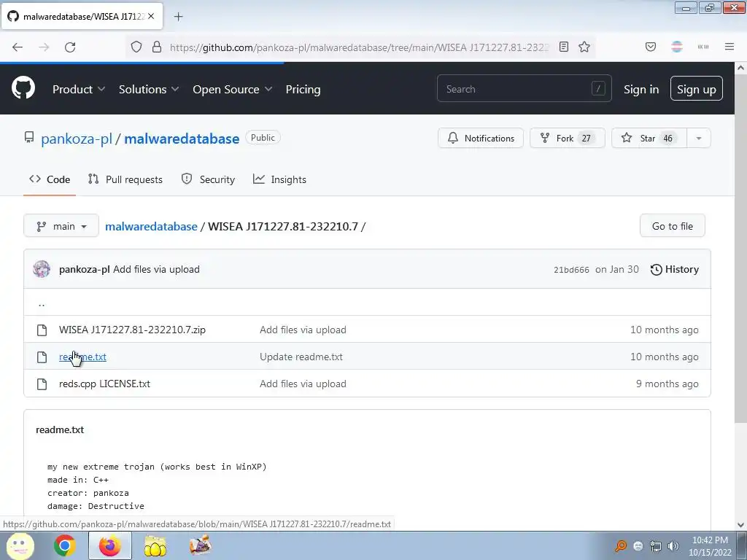Image resolution: width=747 pixels, height=560 pixels.
Task: Expand the dropdown arrow next to Star
Action: (x=699, y=138)
